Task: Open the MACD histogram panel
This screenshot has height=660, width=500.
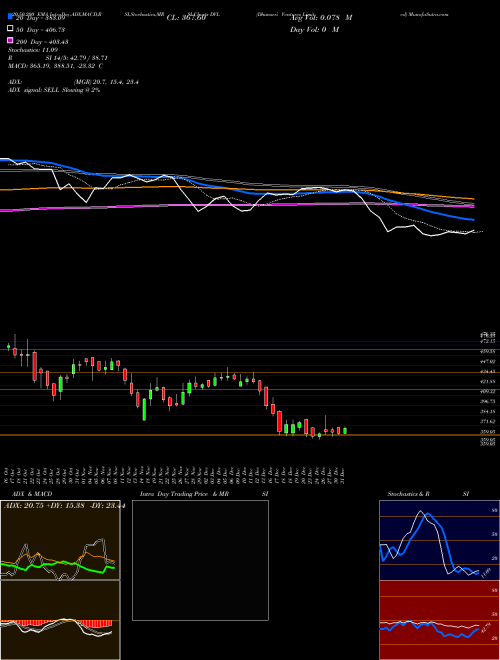Action: click(60, 620)
